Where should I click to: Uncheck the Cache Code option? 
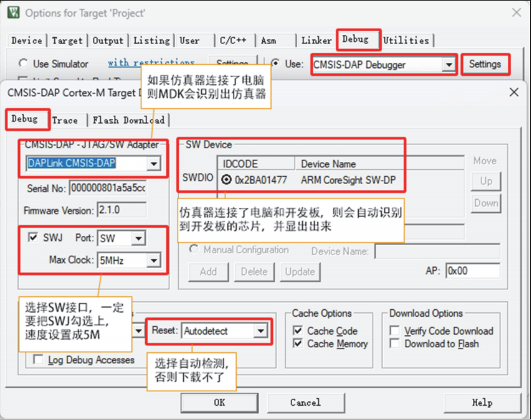point(298,331)
